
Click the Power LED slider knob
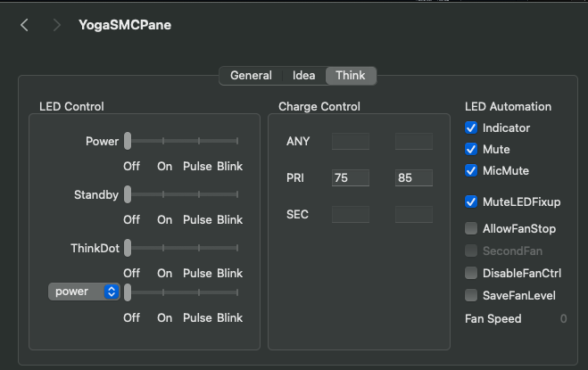(128, 141)
